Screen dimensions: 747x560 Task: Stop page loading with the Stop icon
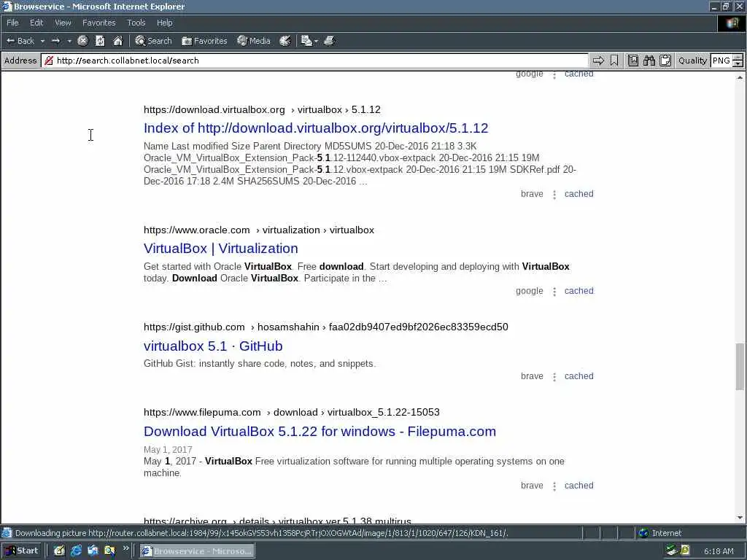[x=82, y=41]
